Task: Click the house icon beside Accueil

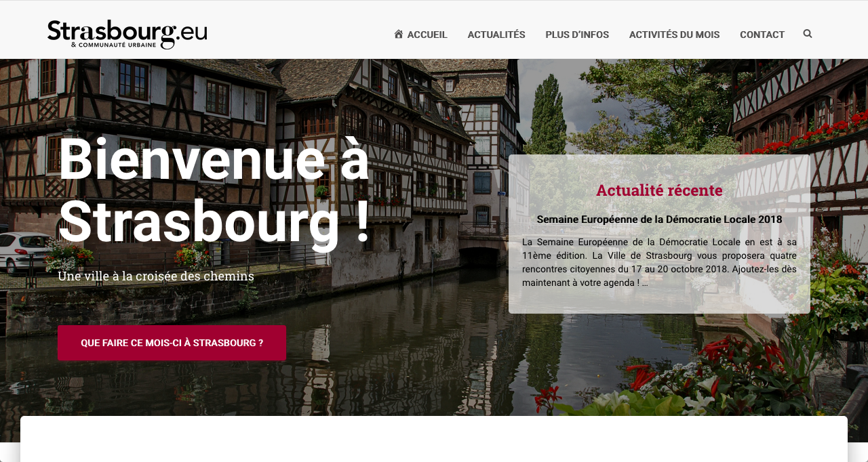Action: (x=399, y=34)
